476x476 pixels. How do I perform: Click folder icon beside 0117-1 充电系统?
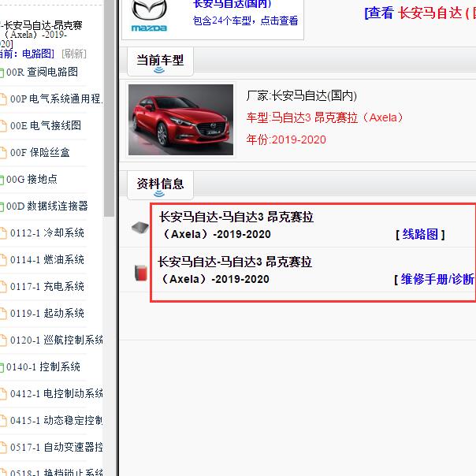[x=3, y=287]
